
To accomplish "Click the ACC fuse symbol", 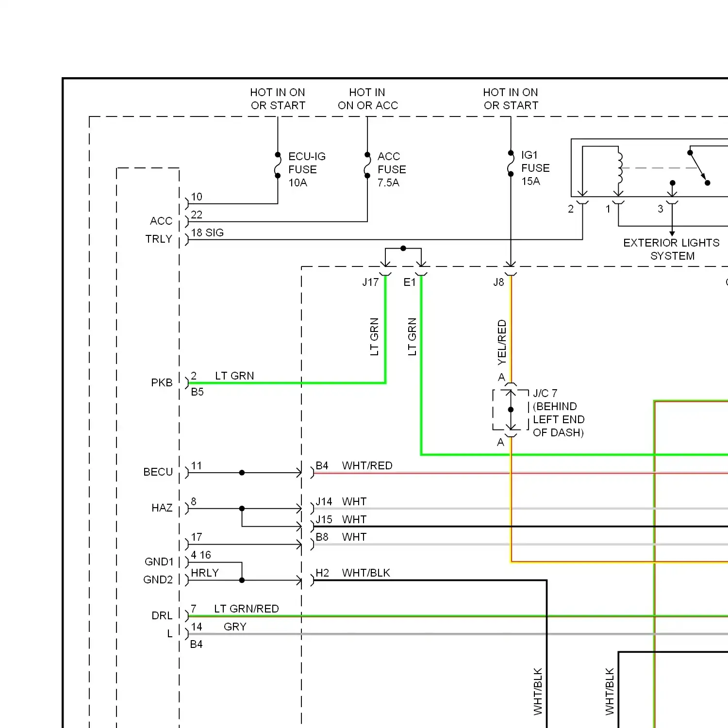I will (x=367, y=165).
